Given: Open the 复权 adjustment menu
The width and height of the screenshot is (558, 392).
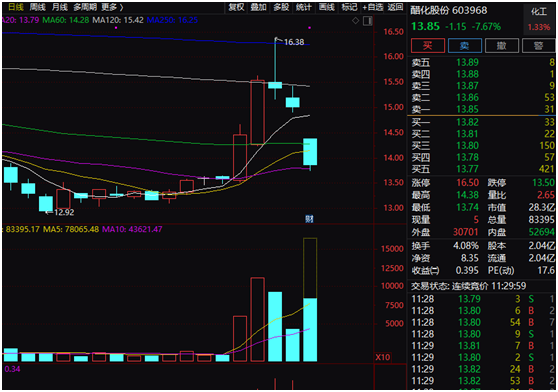Looking at the screenshot, I should point(236,7).
